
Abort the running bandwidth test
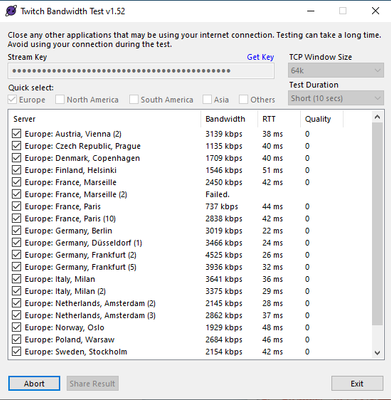pyautogui.click(x=34, y=383)
